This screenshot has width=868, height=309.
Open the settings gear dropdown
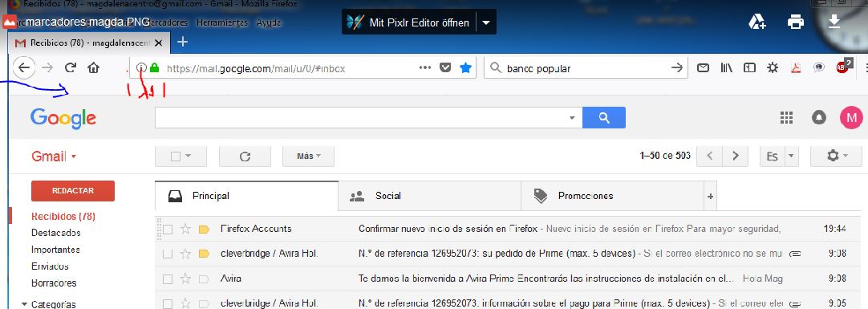(837, 157)
